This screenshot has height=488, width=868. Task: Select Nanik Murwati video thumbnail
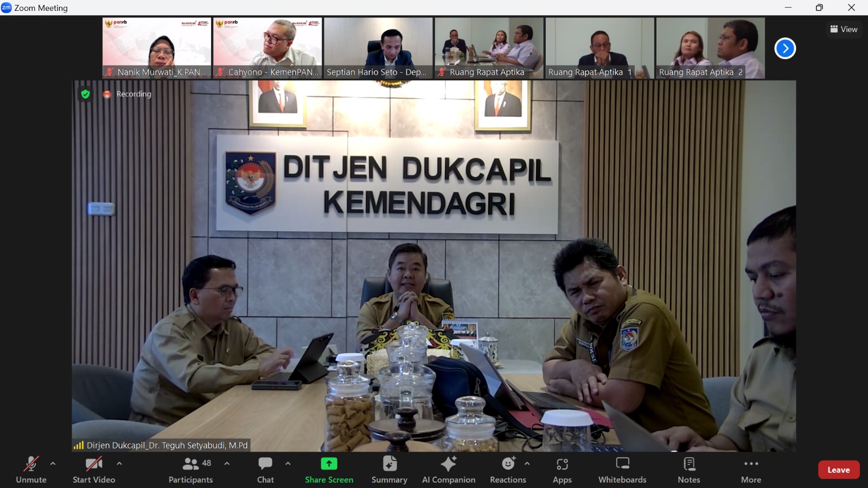click(x=157, y=48)
